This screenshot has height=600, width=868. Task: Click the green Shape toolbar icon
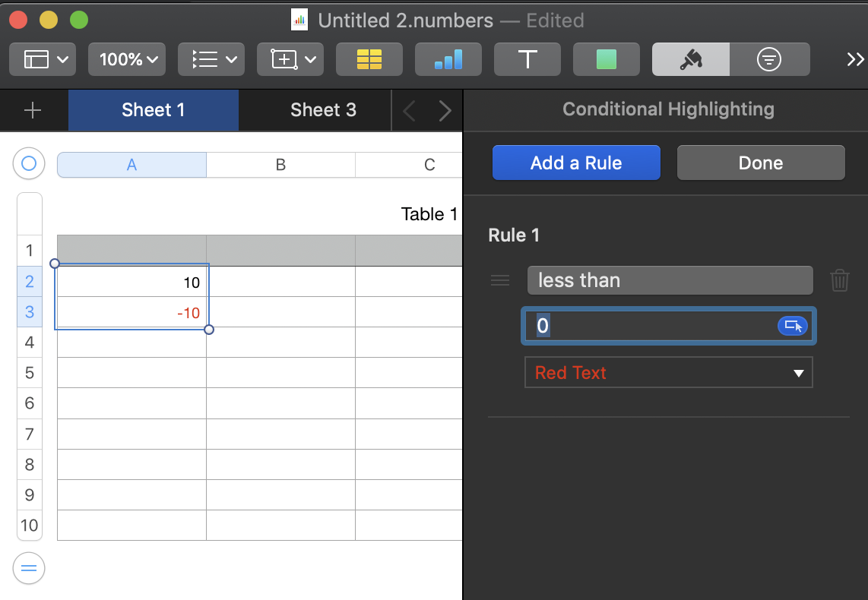pos(606,59)
